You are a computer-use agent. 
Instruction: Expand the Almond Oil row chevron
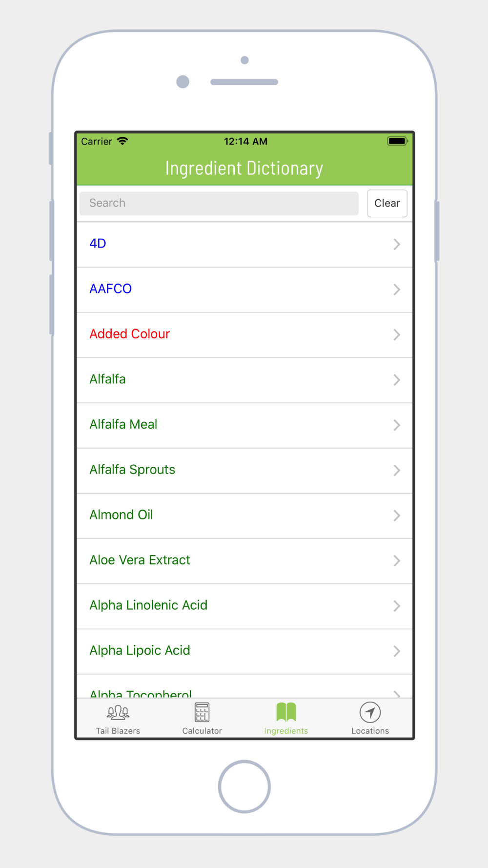point(397,516)
